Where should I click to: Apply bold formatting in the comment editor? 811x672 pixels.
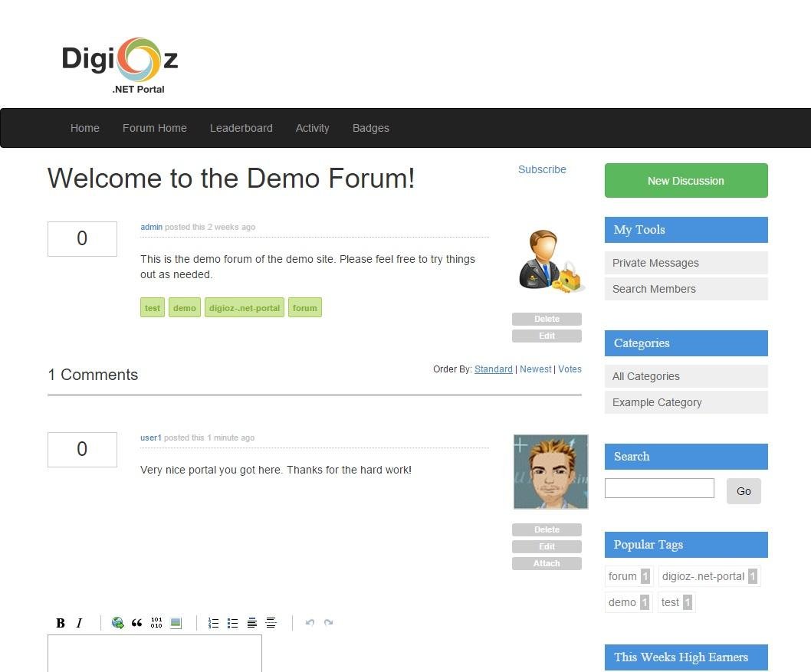tap(60, 623)
